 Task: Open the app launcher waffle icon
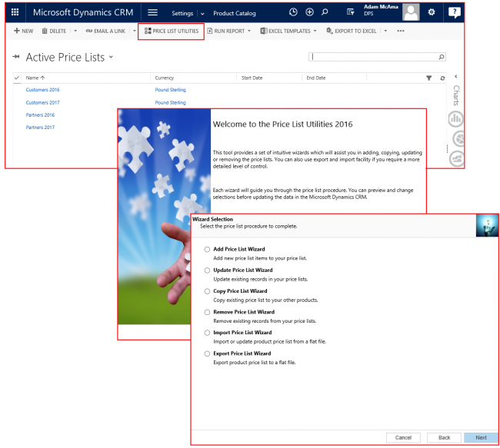15,12
